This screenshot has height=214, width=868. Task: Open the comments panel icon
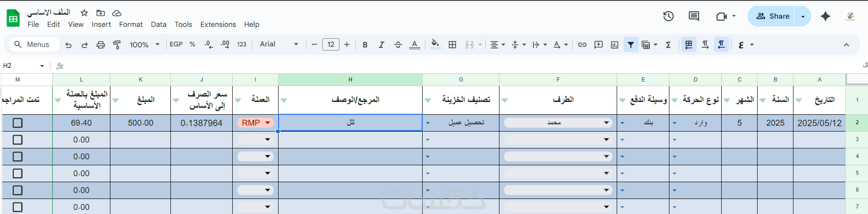(693, 16)
